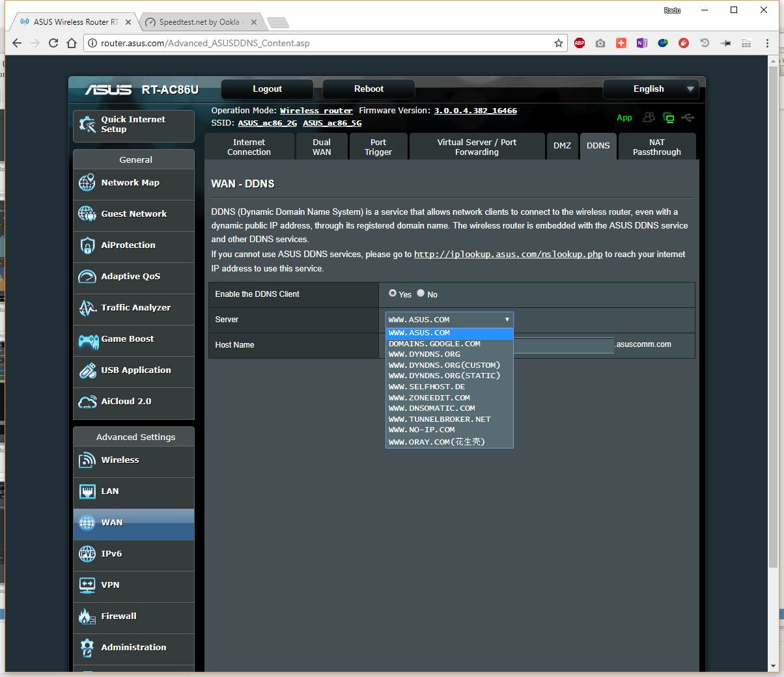Switch to the DMZ tab
The image size is (784, 677).
pos(562,146)
